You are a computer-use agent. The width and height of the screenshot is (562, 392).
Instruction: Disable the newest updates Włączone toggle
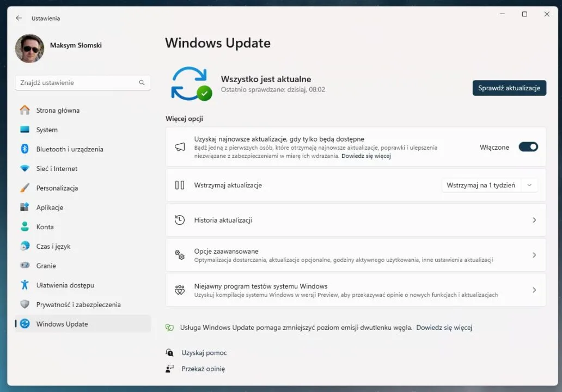[x=528, y=147]
